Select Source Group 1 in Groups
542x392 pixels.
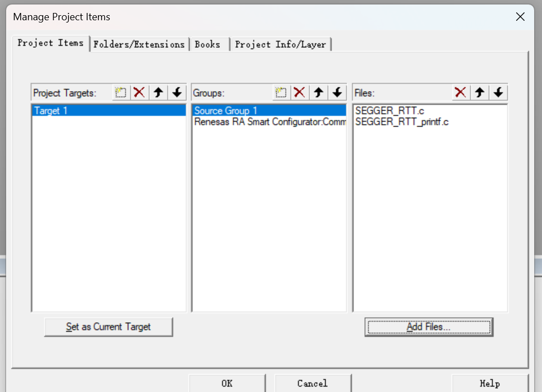point(269,111)
